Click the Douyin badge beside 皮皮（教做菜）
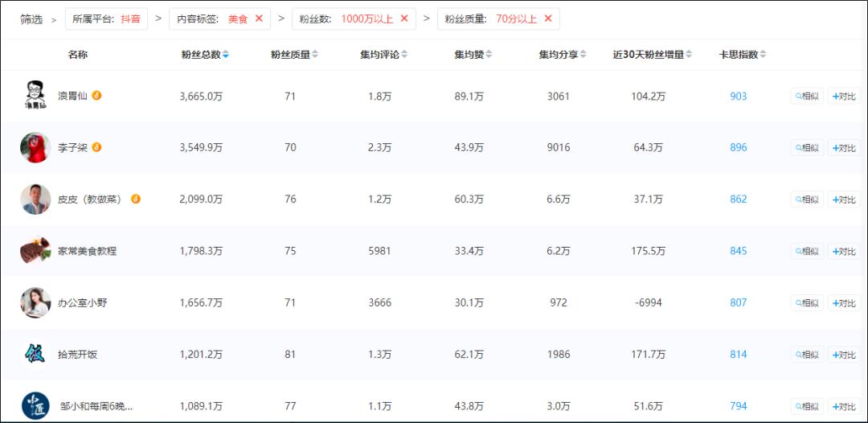The height and width of the screenshot is (423, 868). pyautogui.click(x=136, y=199)
